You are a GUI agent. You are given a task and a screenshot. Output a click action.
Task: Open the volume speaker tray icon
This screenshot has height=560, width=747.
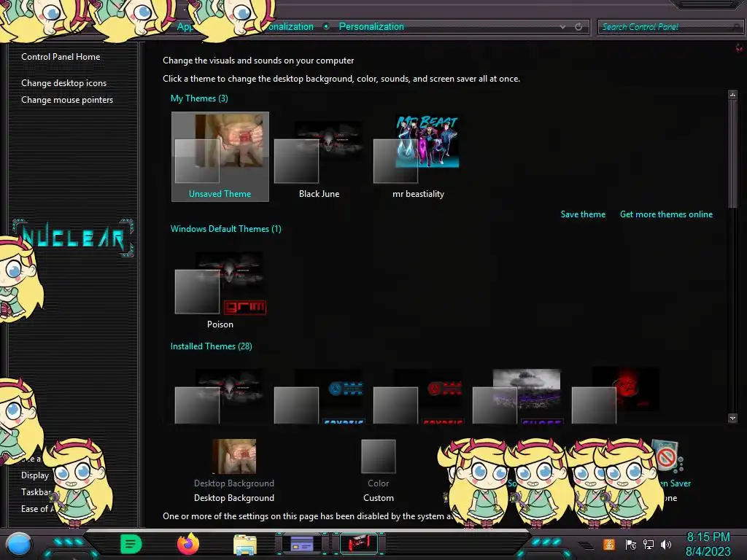(x=666, y=544)
